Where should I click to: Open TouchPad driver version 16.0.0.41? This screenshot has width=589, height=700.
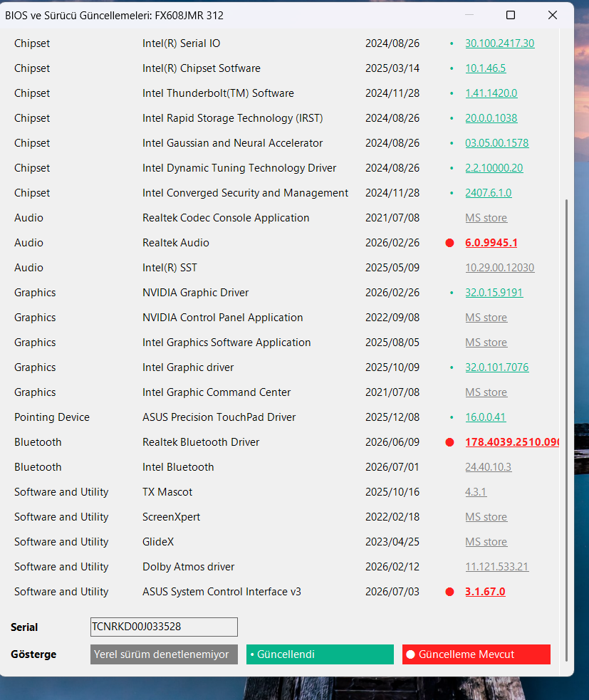click(486, 417)
